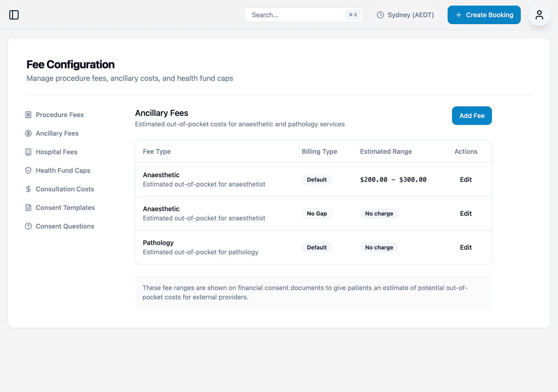558x392 pixels.
Task: Toggle the sidebar panel icon top left
Action: 14,15
